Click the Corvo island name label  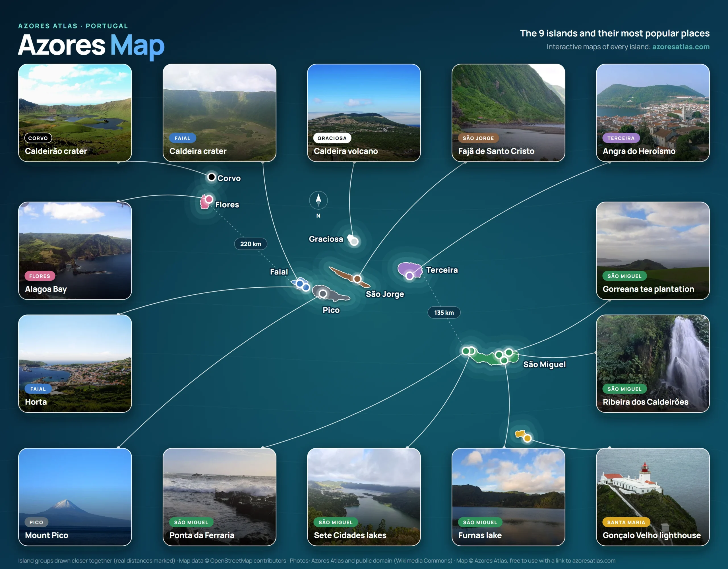(229, 178)
